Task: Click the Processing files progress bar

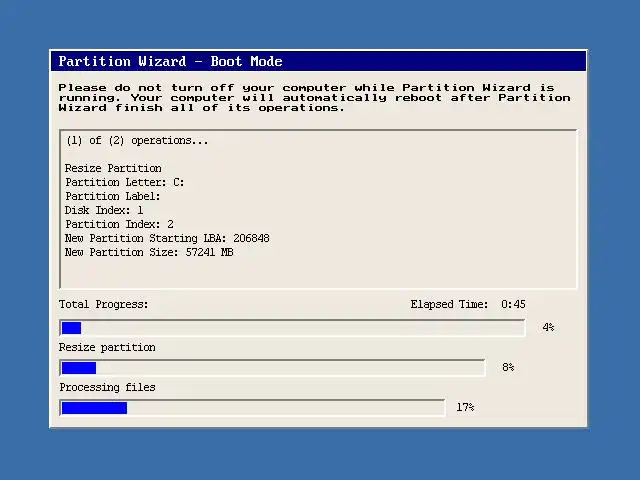Action: click(252, 408)
